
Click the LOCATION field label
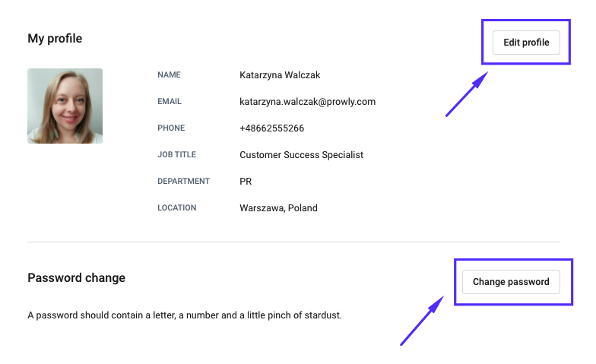pos(176,208)
